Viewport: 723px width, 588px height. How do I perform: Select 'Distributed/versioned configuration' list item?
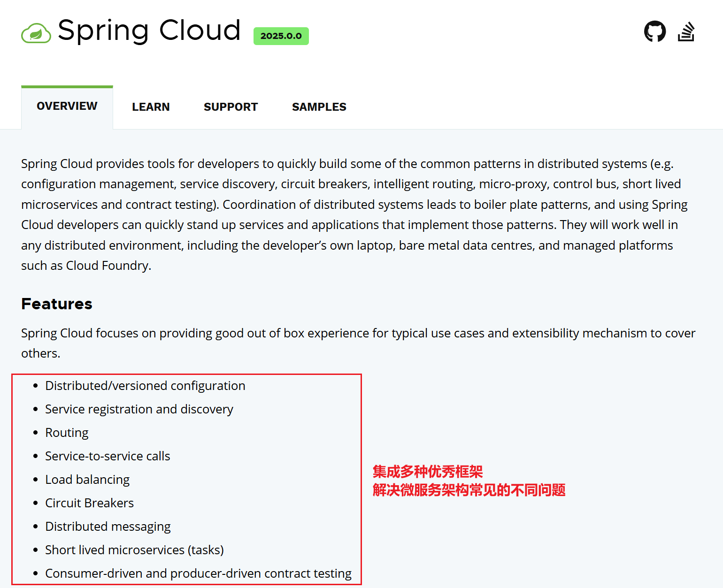click(x=145, y=386)
